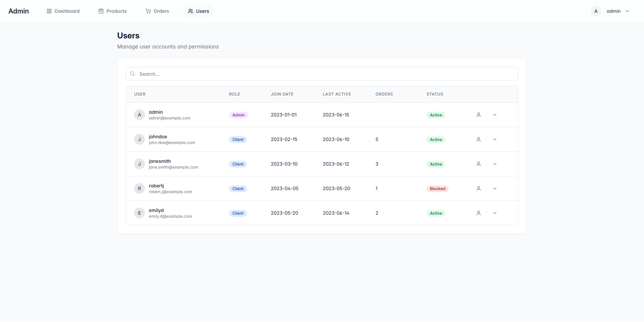Click the Active status badge for emilyd
This screenshot has width=644, height=321.
[x=436, y=213]
